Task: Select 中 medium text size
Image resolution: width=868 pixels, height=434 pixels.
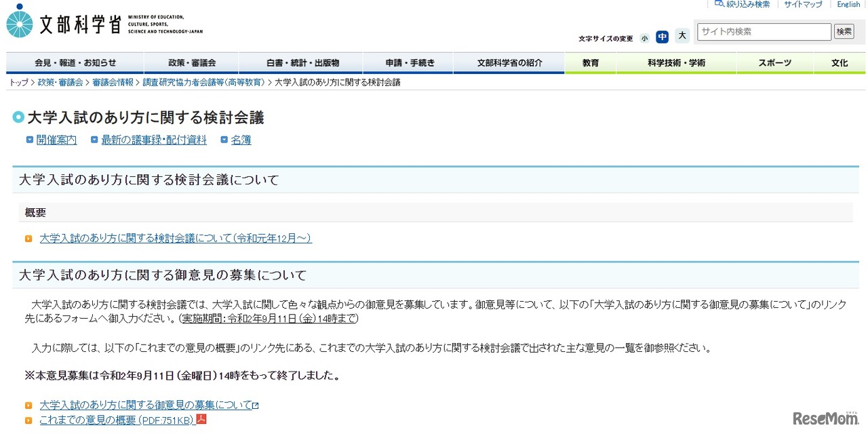Action: (662, 37)
